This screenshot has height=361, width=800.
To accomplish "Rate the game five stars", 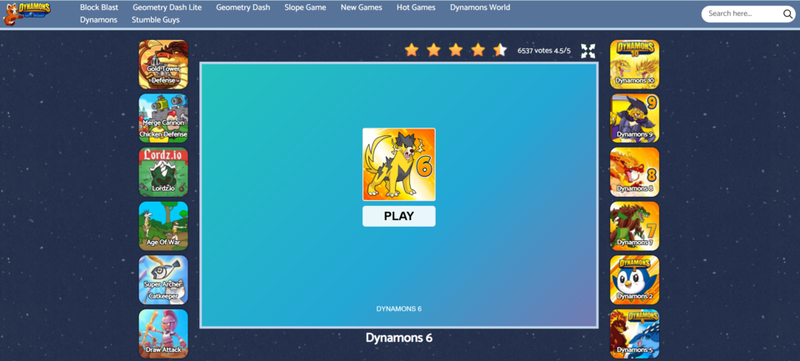I will coord(500,50).
